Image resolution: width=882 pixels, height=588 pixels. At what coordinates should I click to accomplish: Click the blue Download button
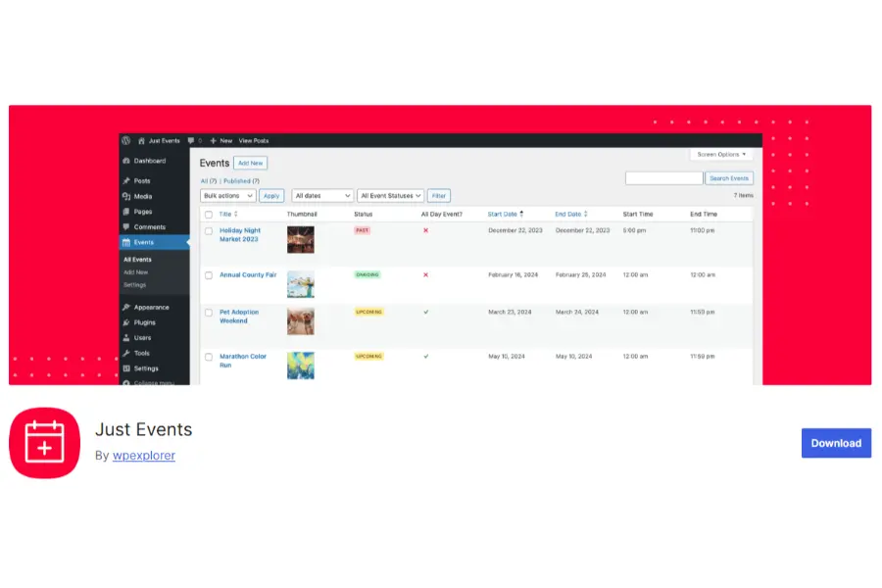pos(837,443)
